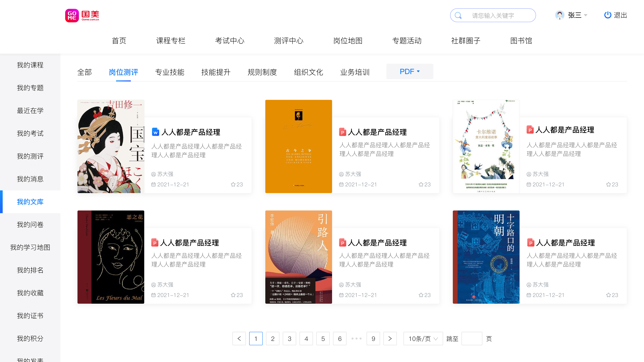Open 岗位地图 in the top navigation

click(348, 40)
